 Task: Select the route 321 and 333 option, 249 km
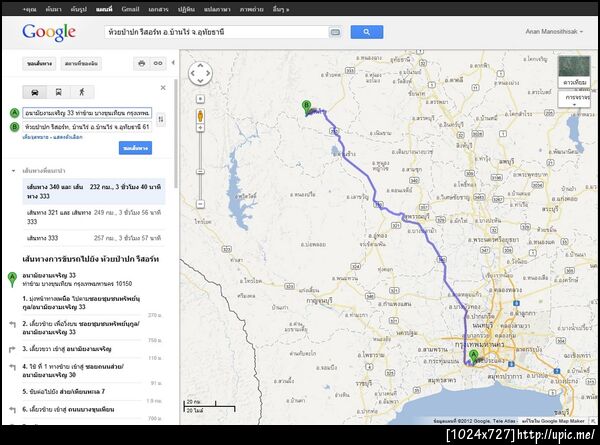click(x=94, y=217)
